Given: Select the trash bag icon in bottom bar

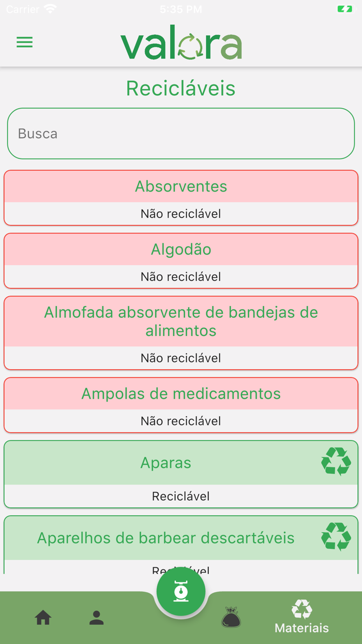Looking at the screenshot, I should (x=231, y=617).
